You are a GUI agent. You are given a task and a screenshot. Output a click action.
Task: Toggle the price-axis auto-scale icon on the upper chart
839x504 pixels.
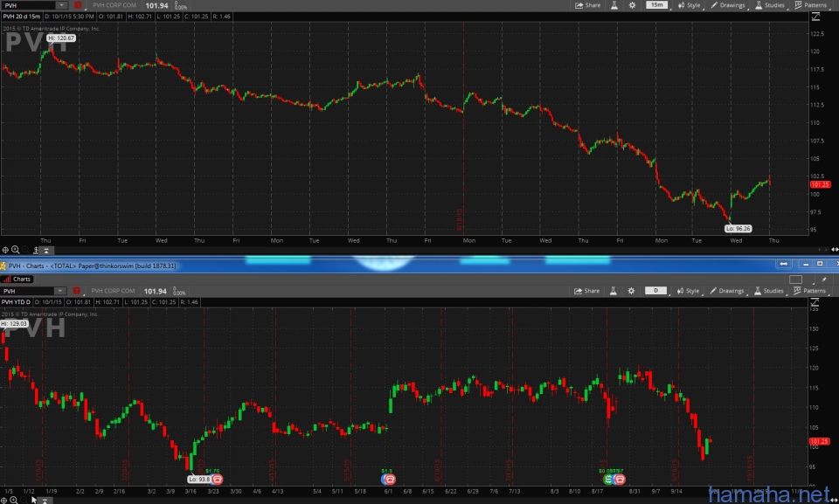pos(815,17)
